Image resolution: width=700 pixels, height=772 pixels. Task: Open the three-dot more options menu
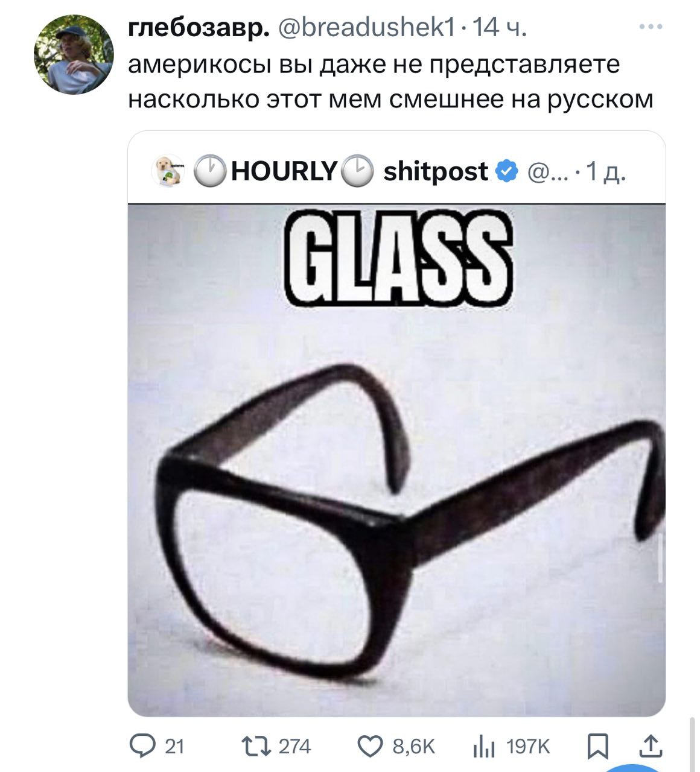pos(652,27)
